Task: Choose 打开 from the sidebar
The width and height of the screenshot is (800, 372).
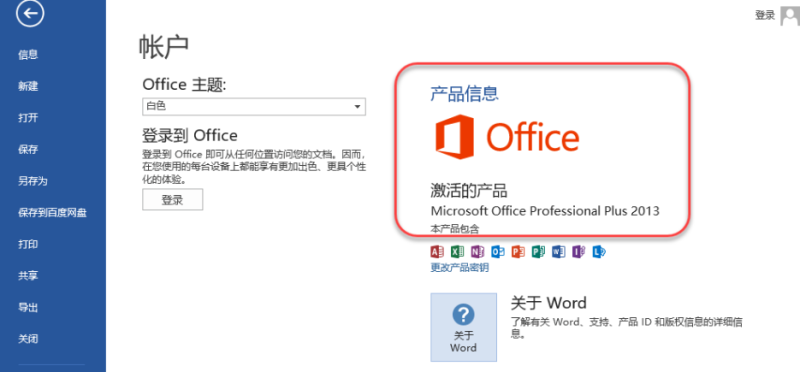Action: 28,118
